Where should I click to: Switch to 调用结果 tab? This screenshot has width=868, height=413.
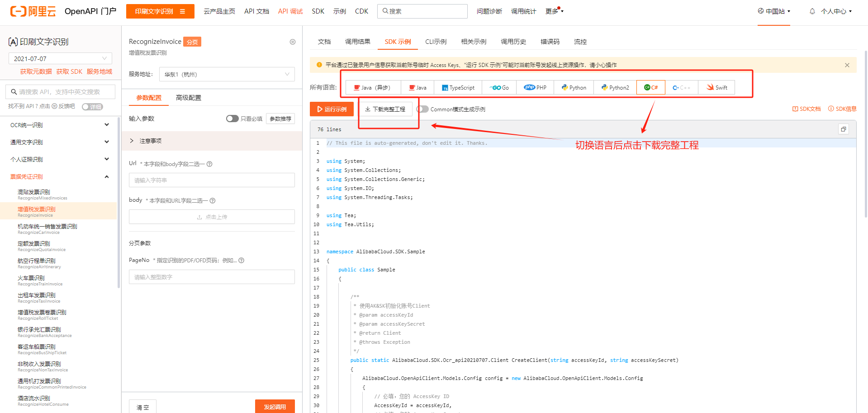[357, 42]
